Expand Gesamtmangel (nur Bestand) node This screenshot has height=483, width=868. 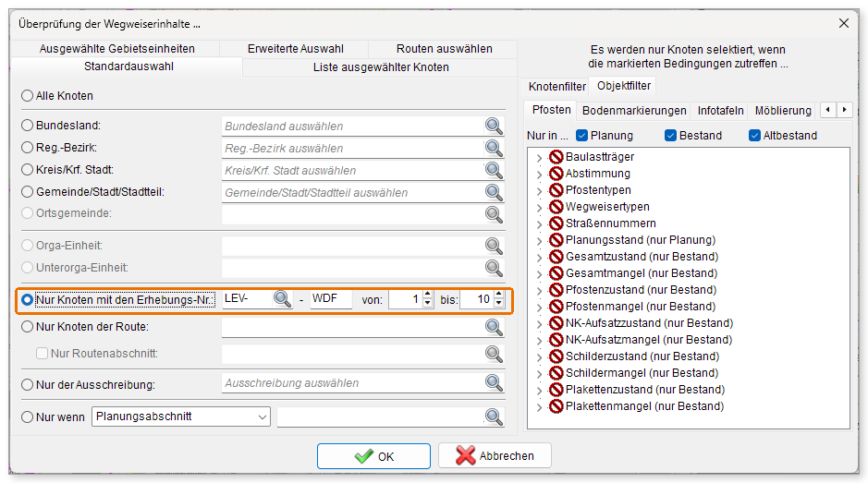[539, 274]
